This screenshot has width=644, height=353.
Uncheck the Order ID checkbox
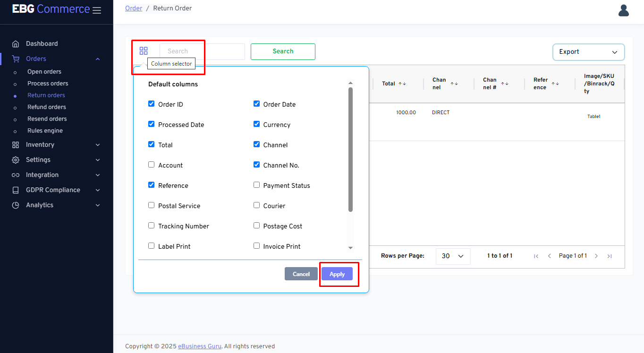coord(152,104)
